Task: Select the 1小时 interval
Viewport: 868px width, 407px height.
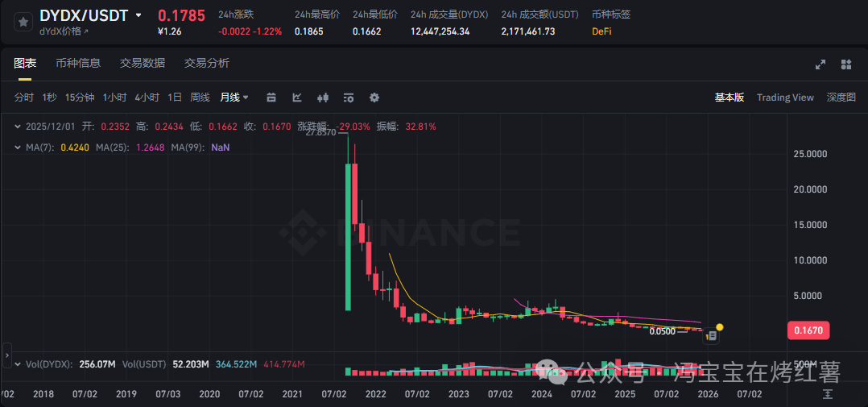Action: [x=114, y=98]
